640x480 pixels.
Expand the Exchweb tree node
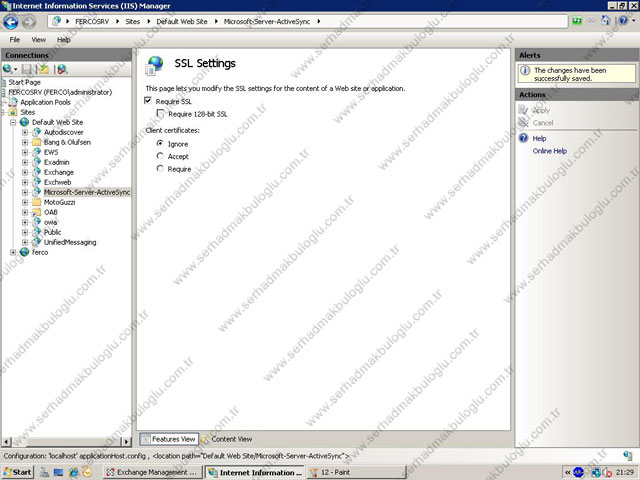25,182
